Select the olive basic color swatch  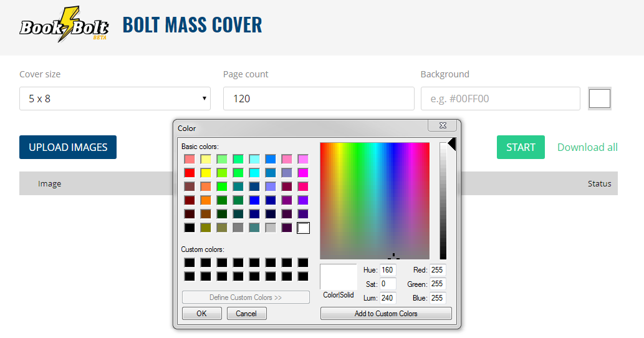tap(206, 228)
